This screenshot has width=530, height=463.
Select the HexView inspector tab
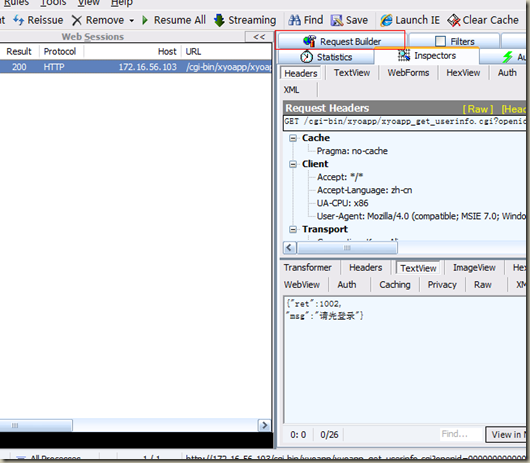tap(463, 73)
